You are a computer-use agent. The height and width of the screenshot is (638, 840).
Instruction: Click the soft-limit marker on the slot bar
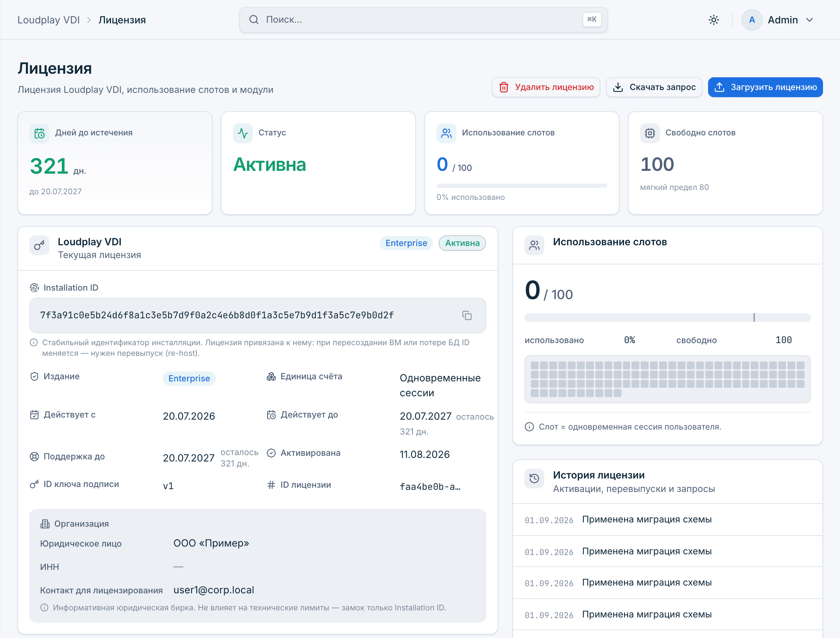754,318
